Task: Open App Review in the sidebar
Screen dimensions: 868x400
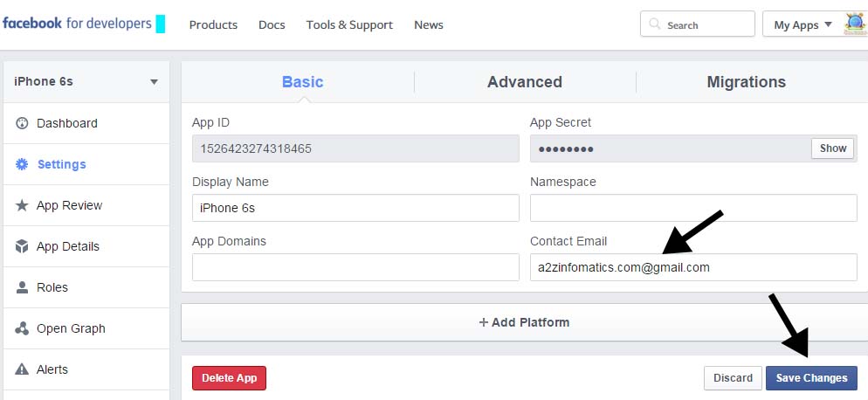Action: point(86,205)
